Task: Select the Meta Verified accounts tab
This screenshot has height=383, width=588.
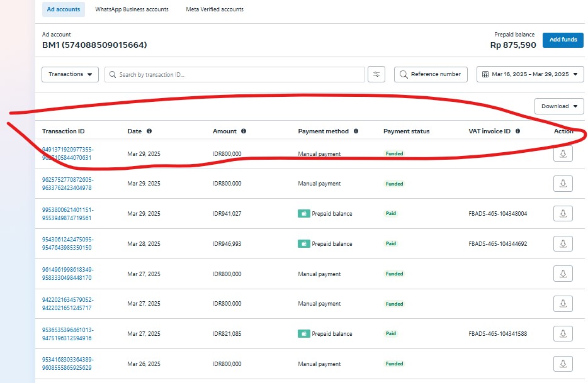Action: 215,9
